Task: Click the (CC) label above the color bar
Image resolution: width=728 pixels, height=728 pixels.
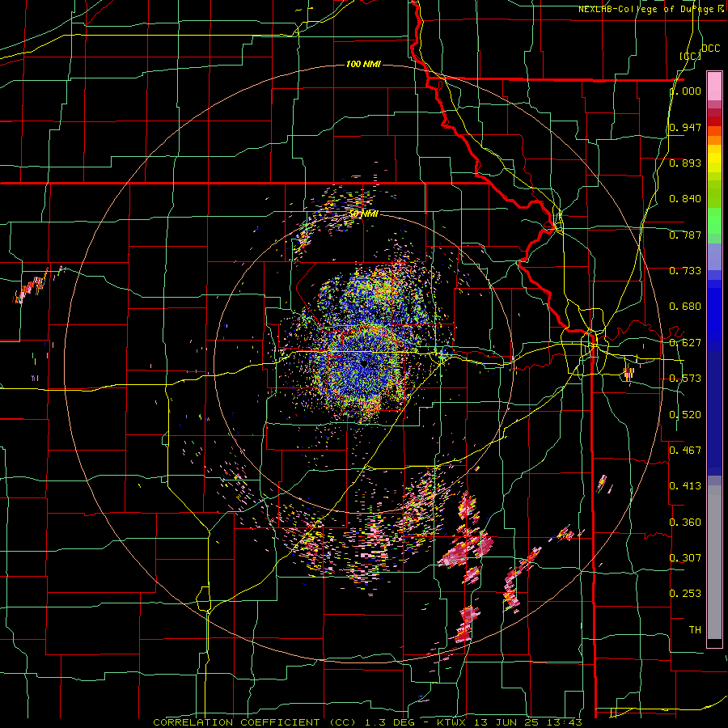Action: click(x=691, y=56)
